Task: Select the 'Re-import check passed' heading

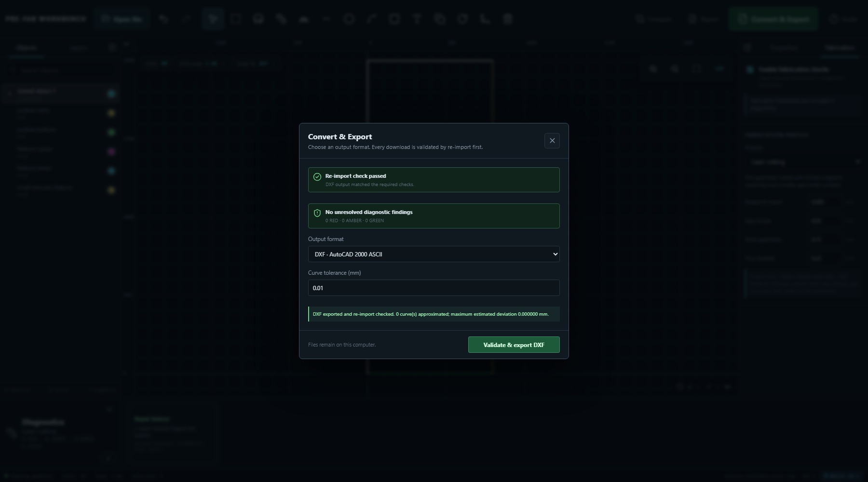Action: click(x=355, y=176)
